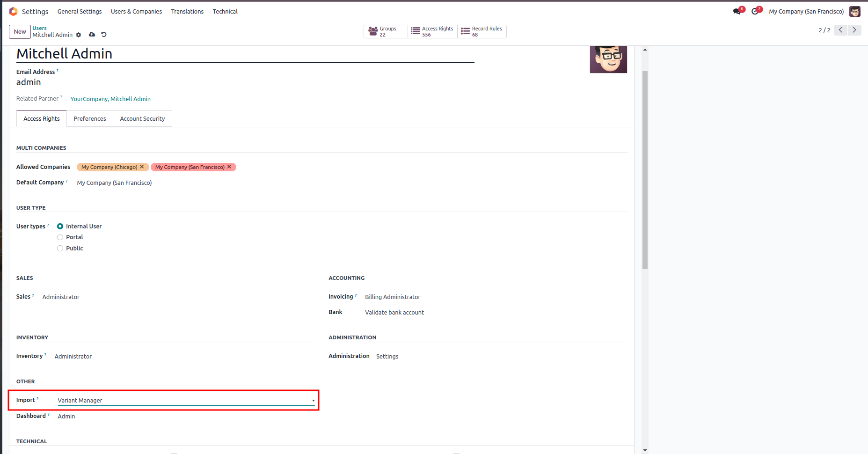Select Internal User radio option
This screenshot has width=868, height=454.
click(x=60, y=226)
